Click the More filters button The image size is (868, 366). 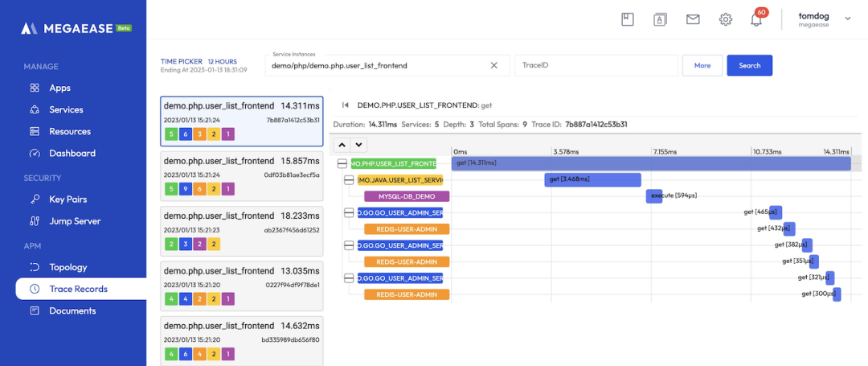click(x=702, y=65)
